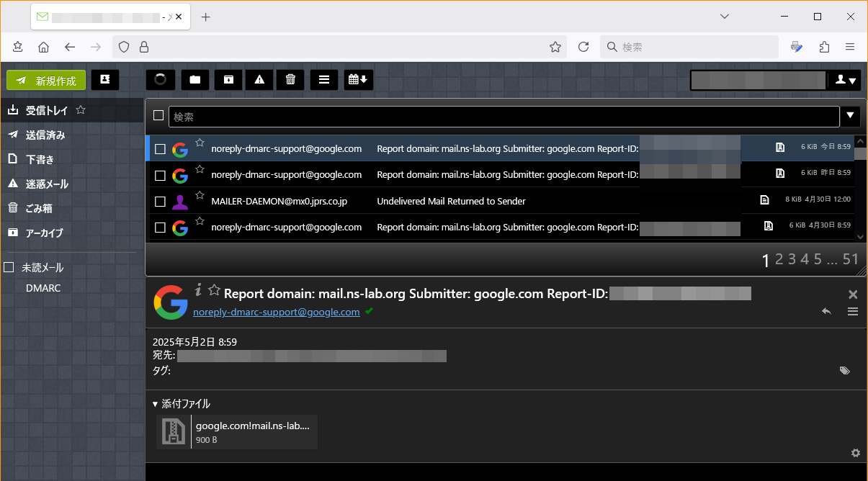Close the message preview with X
The width and height of the screenshot is (868, 481).
853,295
